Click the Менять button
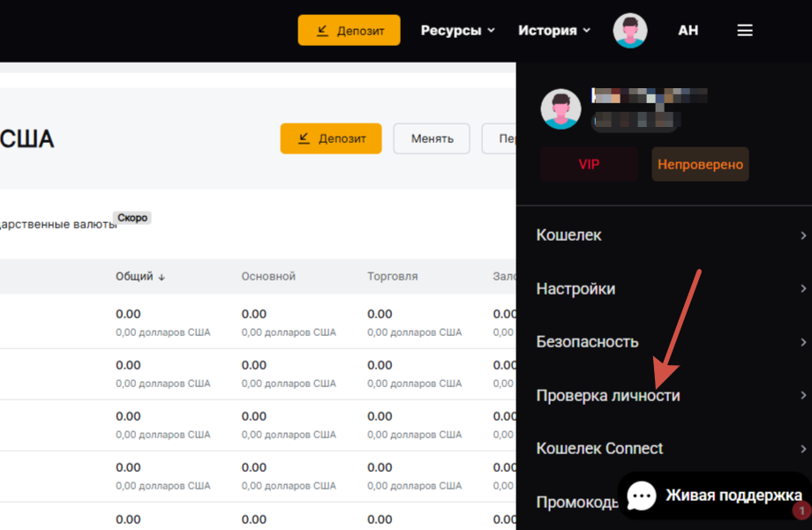Viewport: 812px width, 530px height. 432,138
